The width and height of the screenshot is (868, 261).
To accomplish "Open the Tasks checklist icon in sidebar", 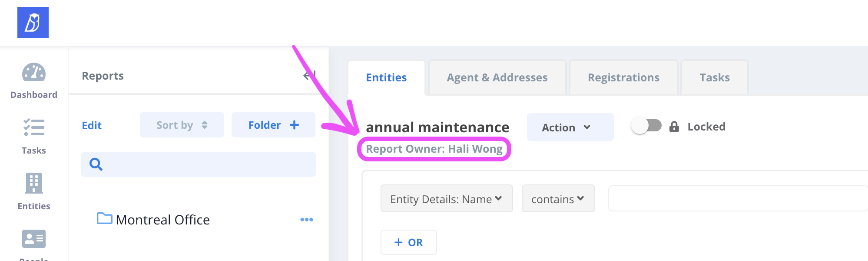I will click(34, 127).
